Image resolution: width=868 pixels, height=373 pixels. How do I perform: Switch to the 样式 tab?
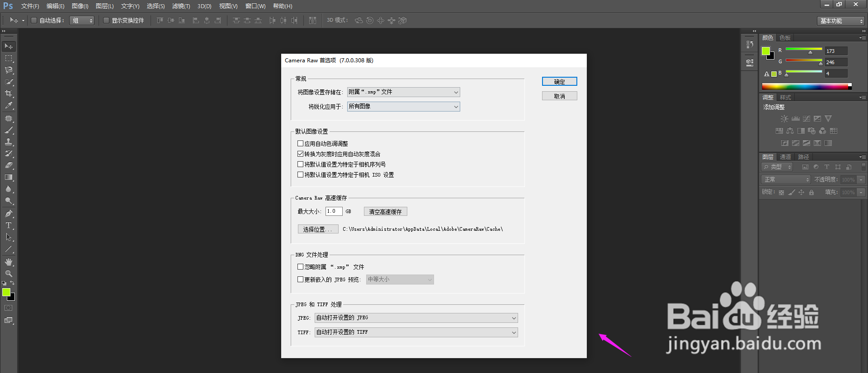click(x=785, y=98)
